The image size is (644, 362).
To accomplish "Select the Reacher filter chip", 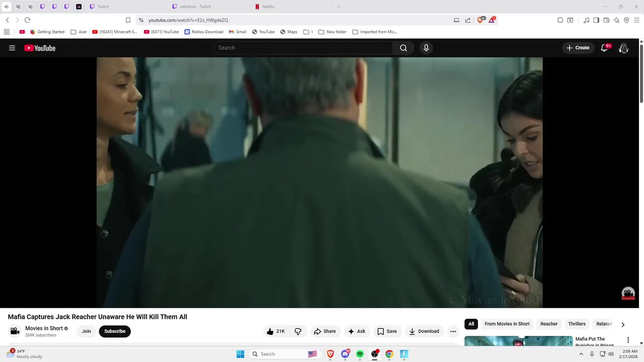I will tap(548, 324).
